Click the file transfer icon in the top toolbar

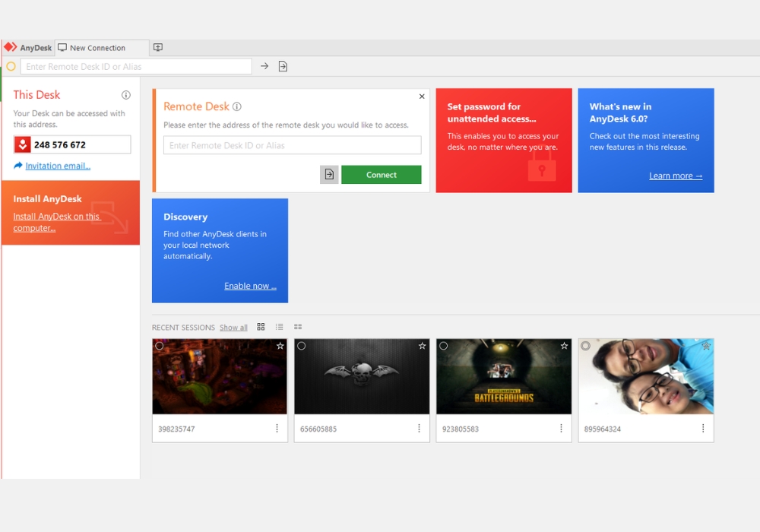283,66
